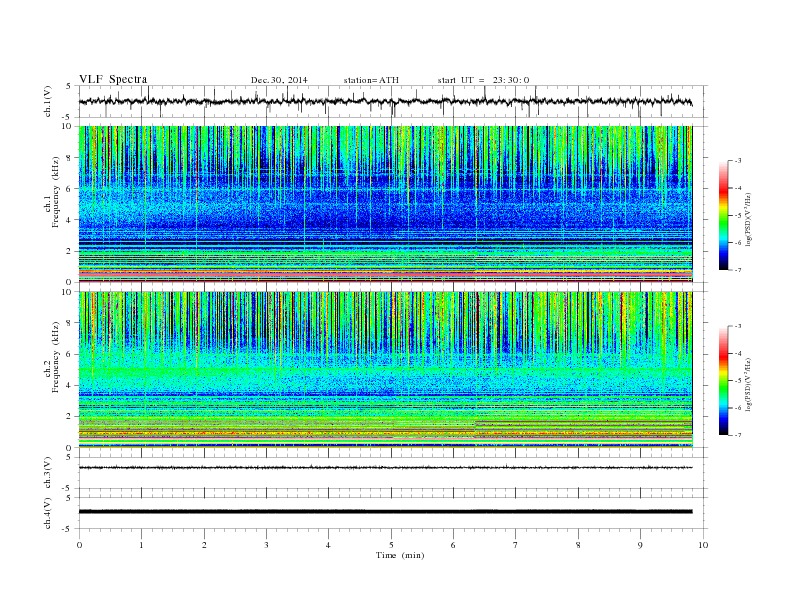Click the "ch.1(V)" waveform axis label

[x=48, y=101]
